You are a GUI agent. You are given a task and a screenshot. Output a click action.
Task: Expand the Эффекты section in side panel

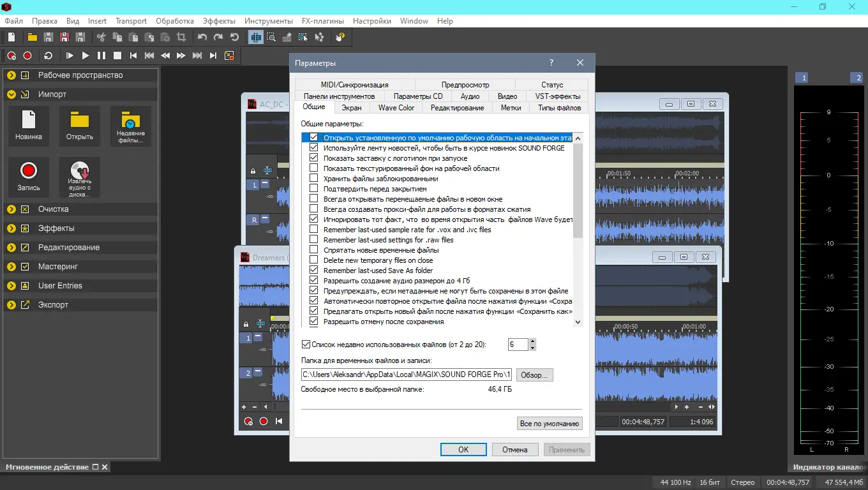(x=11, y=228)
